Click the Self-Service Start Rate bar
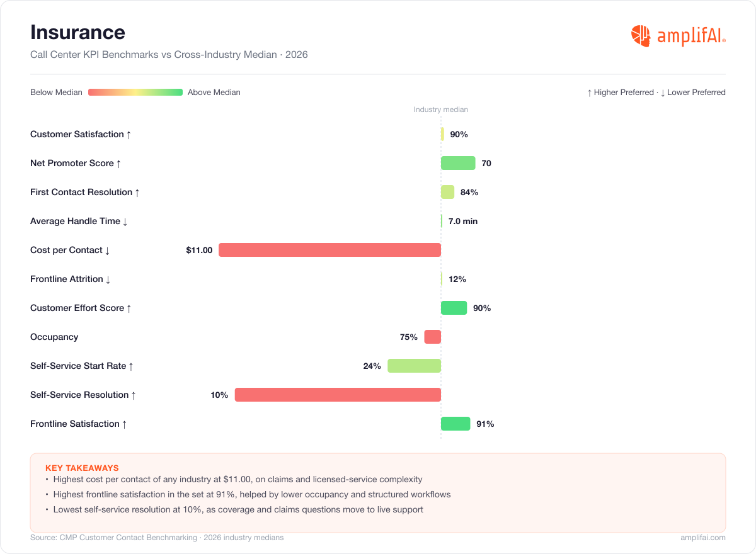 [414, 366]
